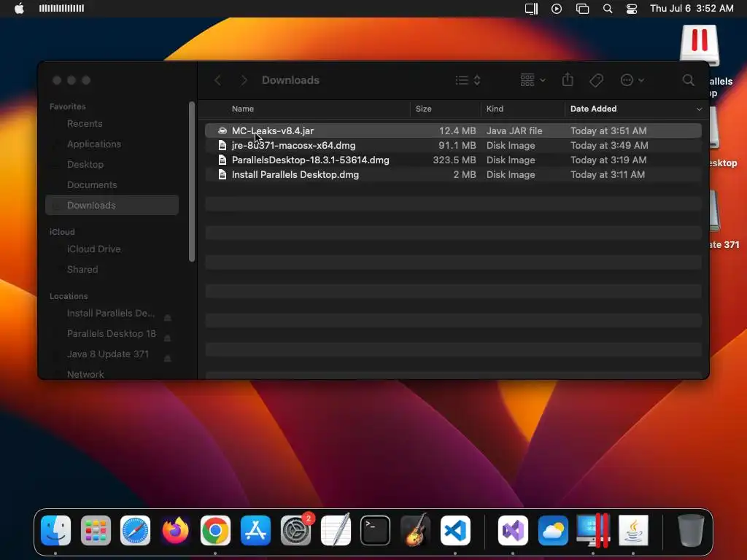The width and height of the screenshot is (747, 560).
Task: Click the Stage Manager windows menu bar icon
Action: click(582, 9)
